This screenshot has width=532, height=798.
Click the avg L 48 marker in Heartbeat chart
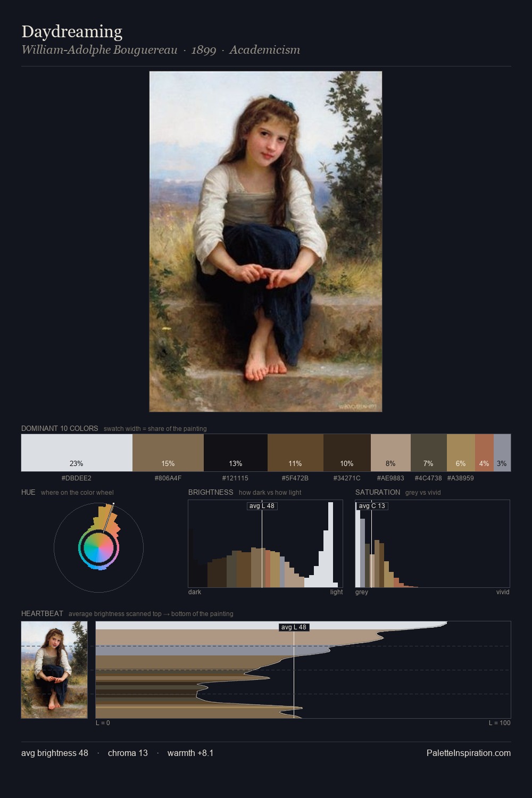(x=294, y=627)
